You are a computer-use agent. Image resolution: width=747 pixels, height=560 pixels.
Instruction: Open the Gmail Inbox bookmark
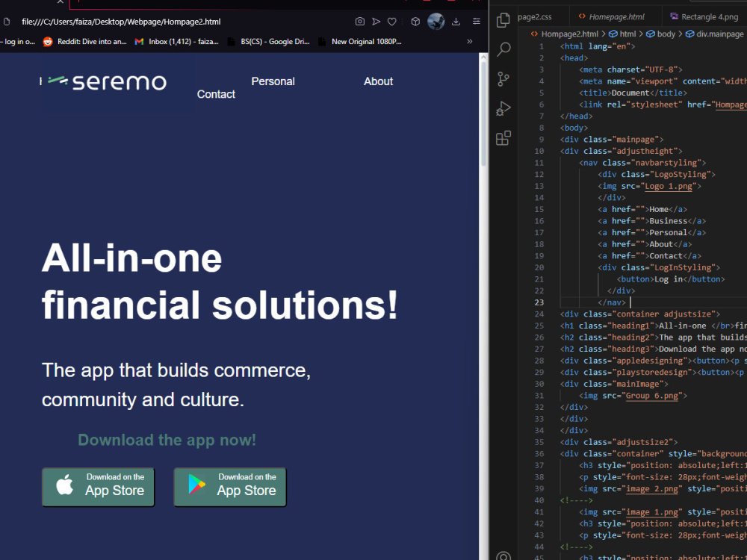(176, 41)
